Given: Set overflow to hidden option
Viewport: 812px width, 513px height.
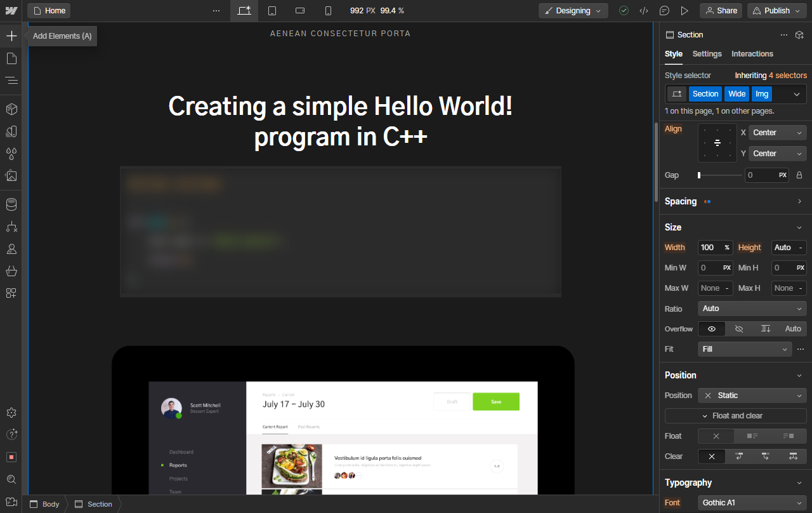Looking at the screenshot, I should click(x=738, y=329).
